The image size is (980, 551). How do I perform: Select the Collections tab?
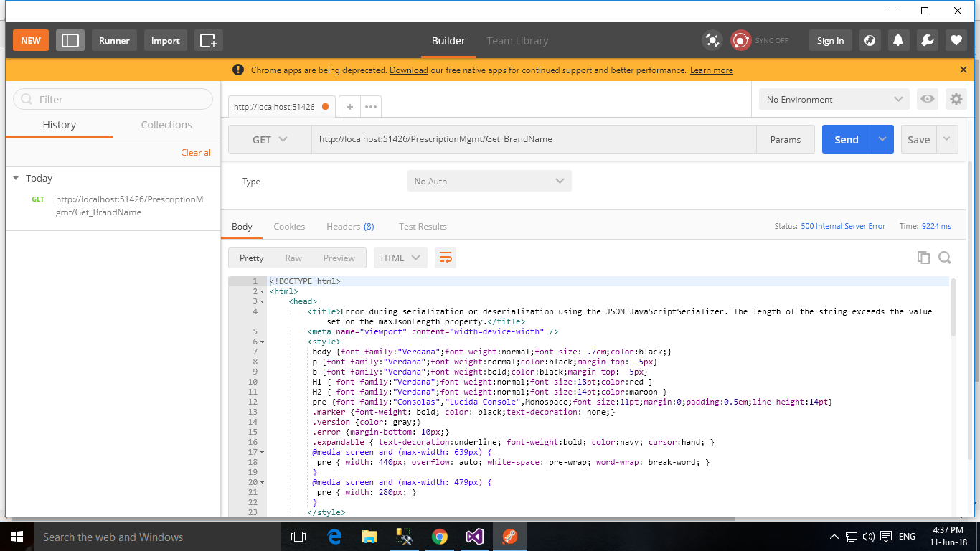coord(166,125)
